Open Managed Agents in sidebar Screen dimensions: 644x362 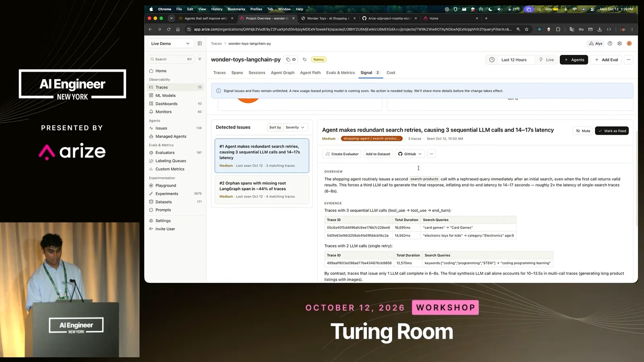(171, 136)
